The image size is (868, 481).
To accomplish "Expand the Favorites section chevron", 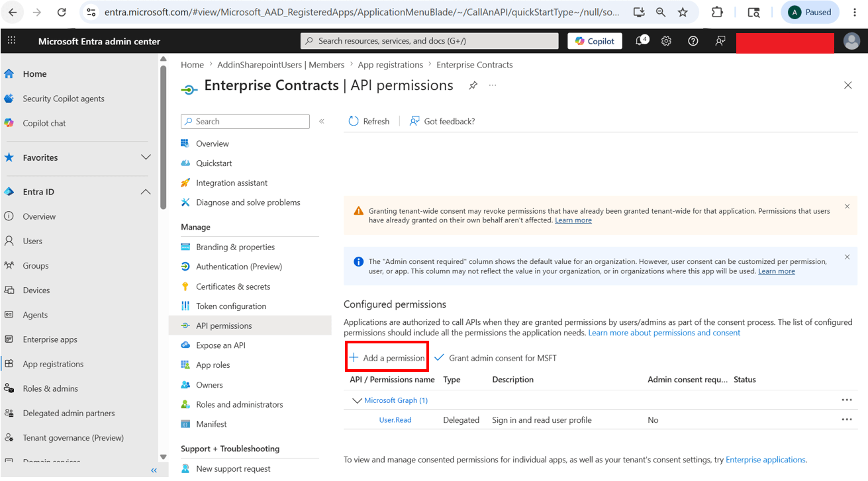I will pyautogui.click(x=146, y=157).
